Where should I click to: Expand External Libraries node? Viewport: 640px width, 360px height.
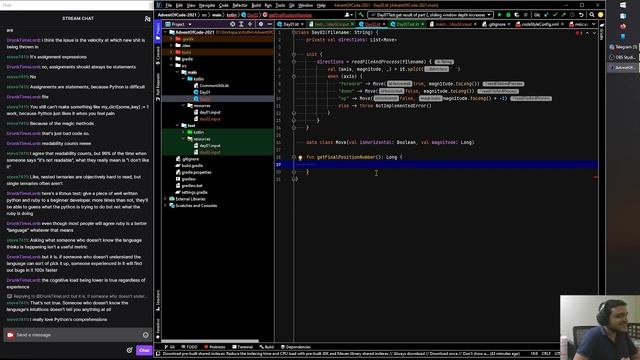[166, 199]
